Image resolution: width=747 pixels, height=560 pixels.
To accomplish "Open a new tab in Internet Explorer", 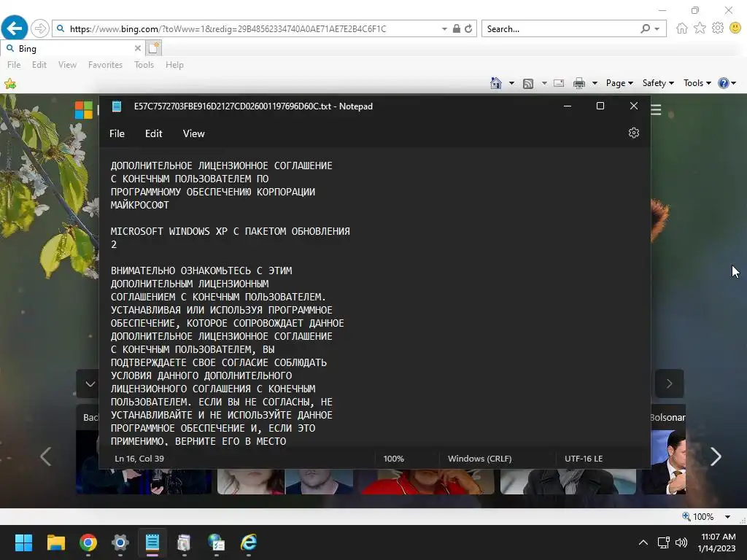I will click(x=154, y=48).
